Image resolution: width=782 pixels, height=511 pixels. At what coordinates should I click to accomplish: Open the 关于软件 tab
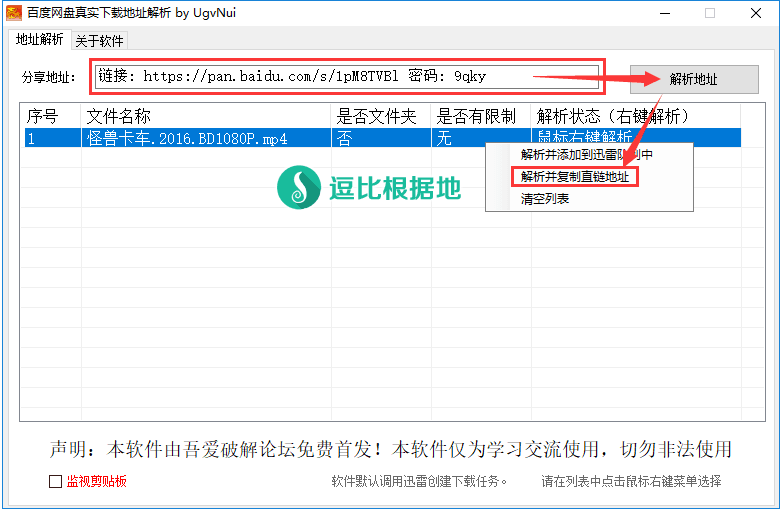(x=100, y=40)
